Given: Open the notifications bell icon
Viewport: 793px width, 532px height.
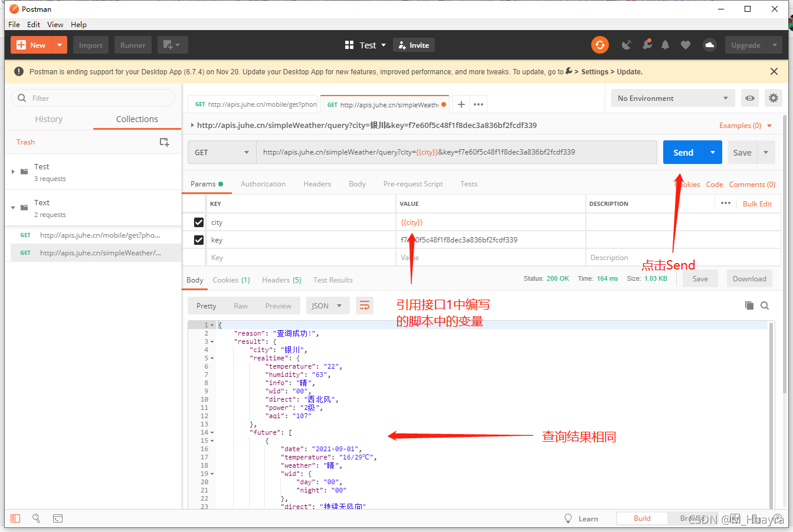Looking at the screenshot, I should [x=666, y=45].
